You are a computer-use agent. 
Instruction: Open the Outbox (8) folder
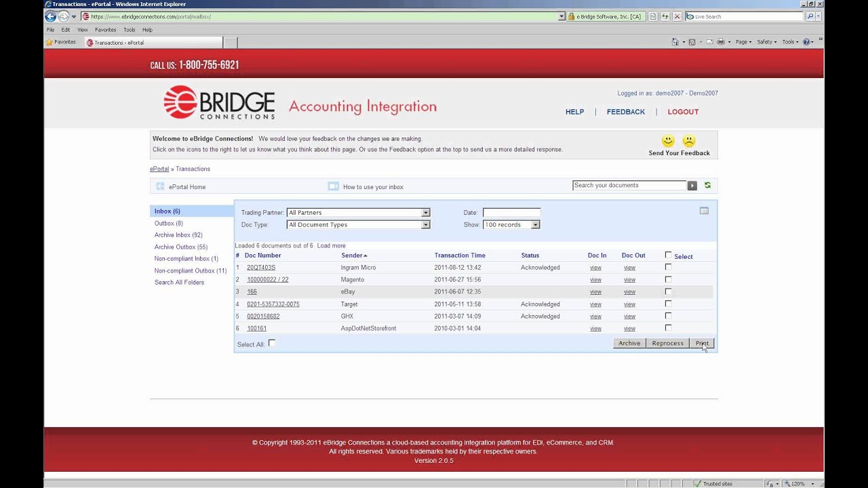pos(169,223)
